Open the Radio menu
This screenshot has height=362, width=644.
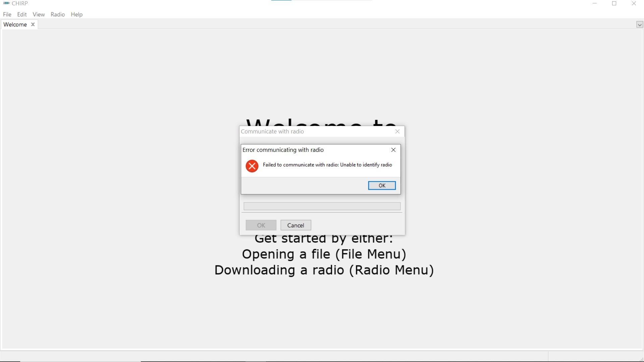pyautogui.click(x=58, y=14)
